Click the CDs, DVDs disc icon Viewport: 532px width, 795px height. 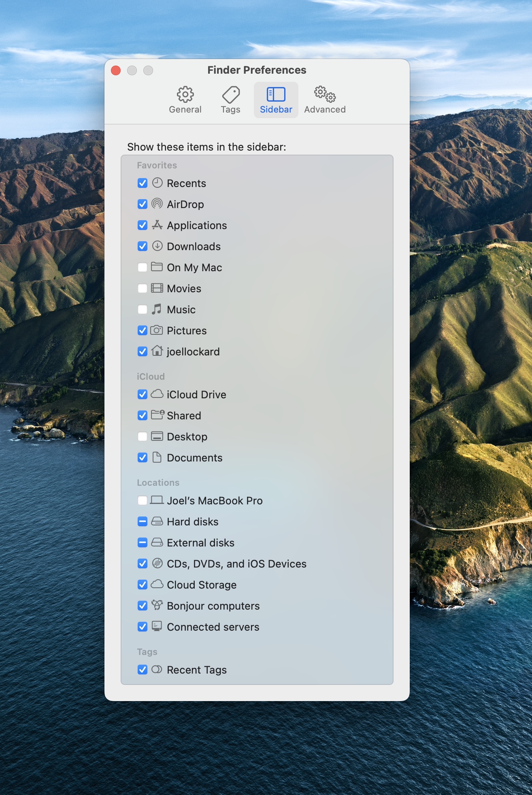(157, 563)
